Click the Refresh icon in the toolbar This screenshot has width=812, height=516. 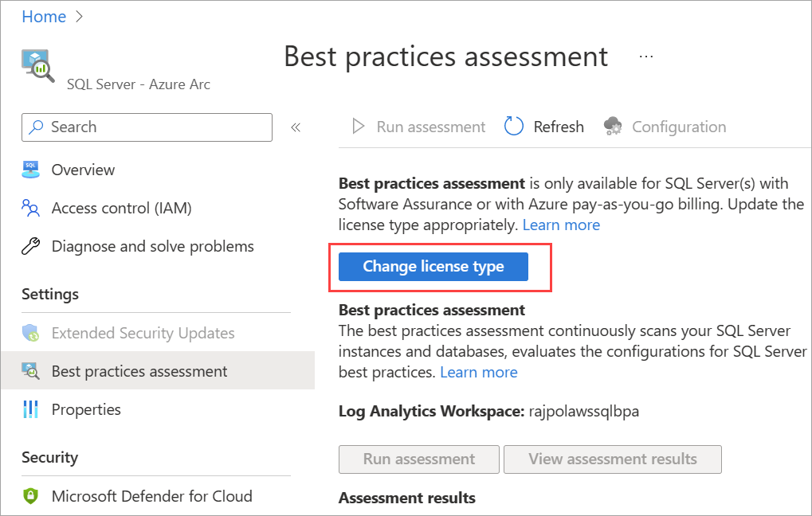[x=513, y=126]
